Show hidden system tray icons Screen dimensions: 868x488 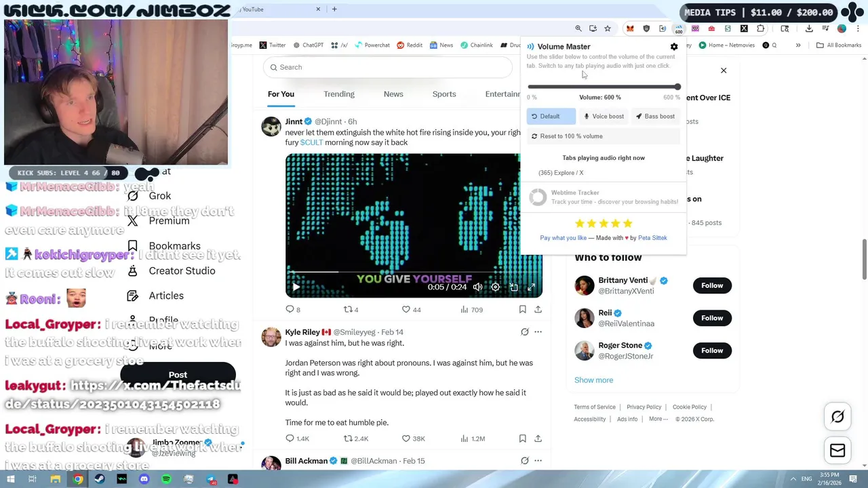[x=793, y=479]
